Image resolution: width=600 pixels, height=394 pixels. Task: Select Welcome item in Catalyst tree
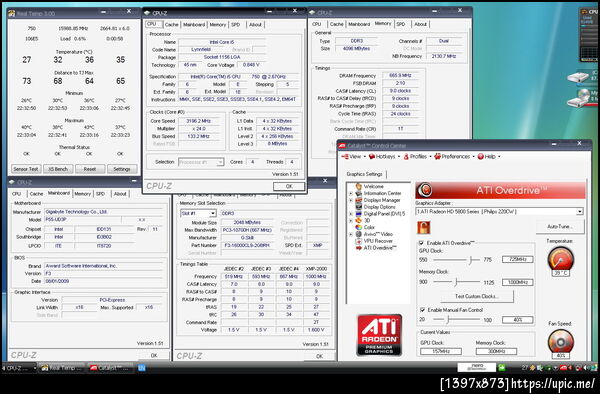pos(373,186)
